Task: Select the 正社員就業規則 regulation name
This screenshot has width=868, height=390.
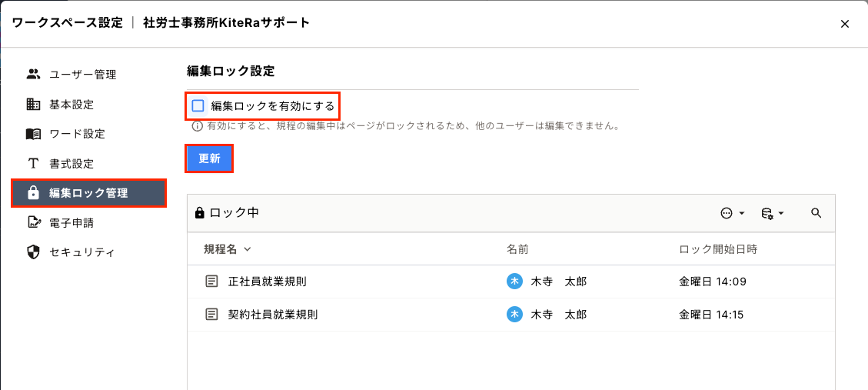Action: 268,282
